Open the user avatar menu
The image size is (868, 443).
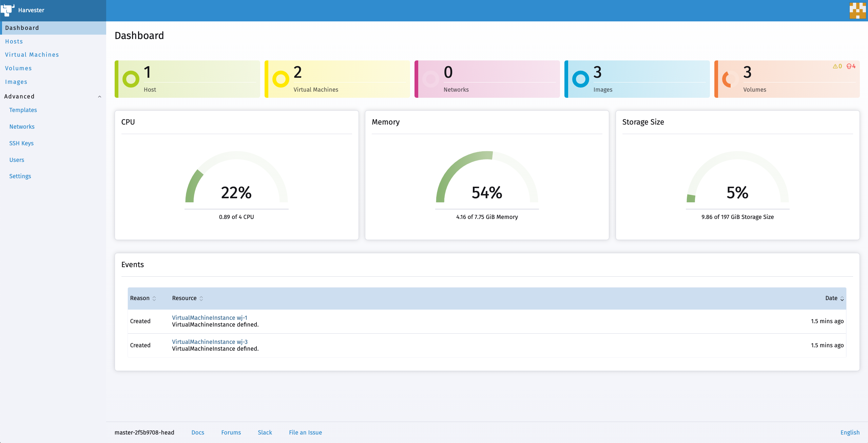point(857,10)
